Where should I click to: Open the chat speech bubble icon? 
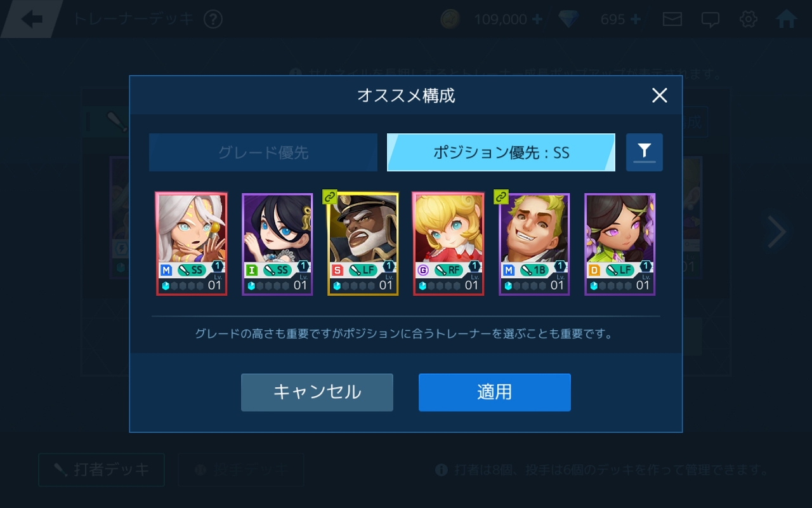[710, 19]
